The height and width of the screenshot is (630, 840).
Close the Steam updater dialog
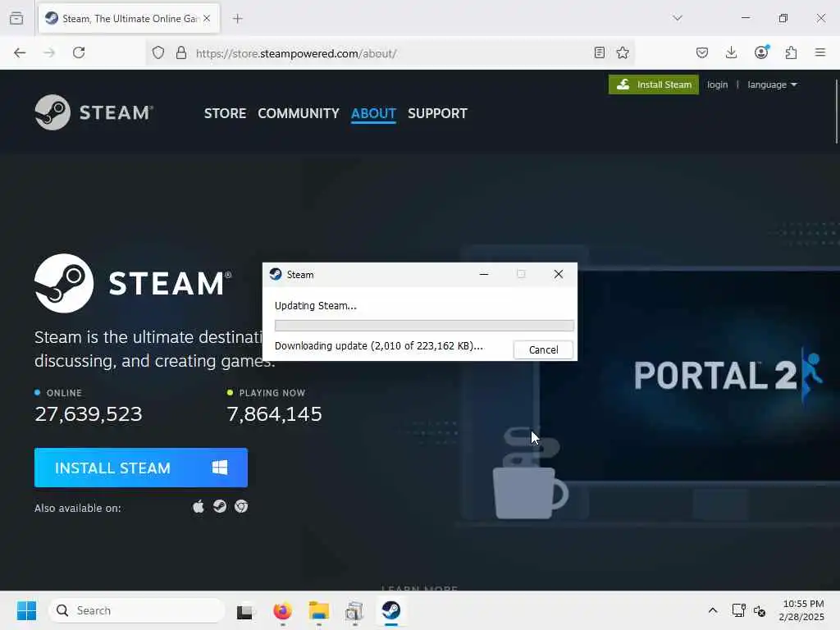click(x=558, y=274)
